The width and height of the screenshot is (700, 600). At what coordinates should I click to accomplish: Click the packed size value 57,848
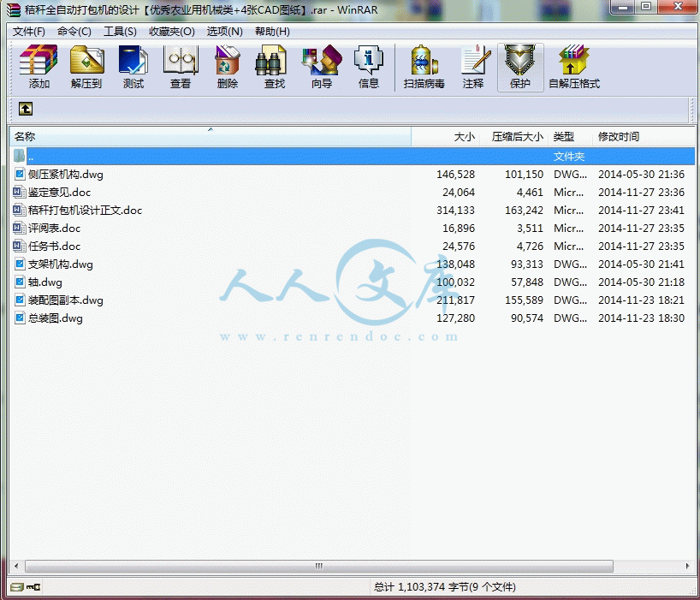(527, 282)
